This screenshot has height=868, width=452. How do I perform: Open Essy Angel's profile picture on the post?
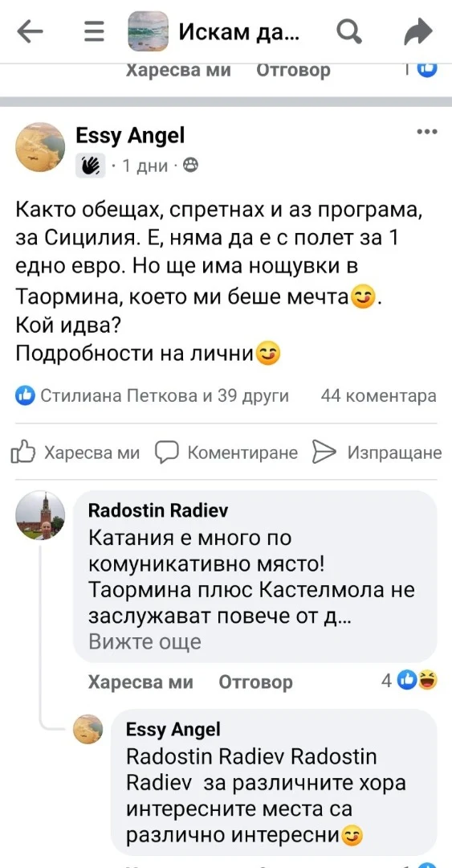40,147
